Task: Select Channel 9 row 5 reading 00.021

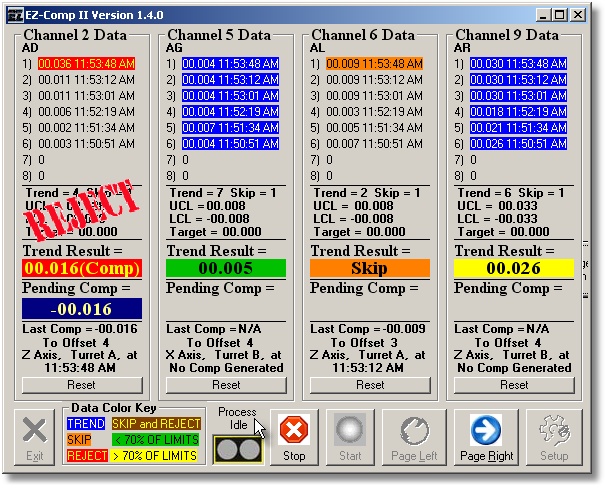Action: point(518,128)
